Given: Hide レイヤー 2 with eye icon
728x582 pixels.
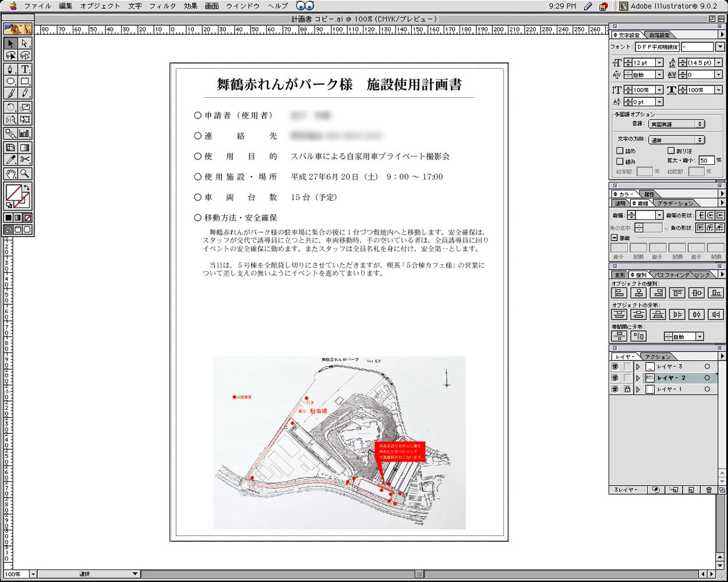Looking at the screenshot, I should [615, 378].
